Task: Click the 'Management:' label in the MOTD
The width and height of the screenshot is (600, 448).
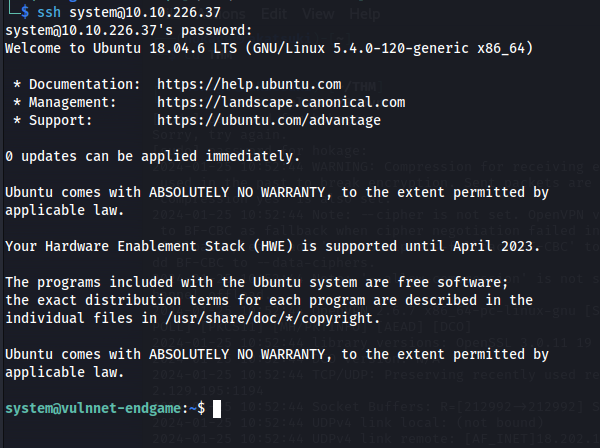Action: tap(72, 102)
